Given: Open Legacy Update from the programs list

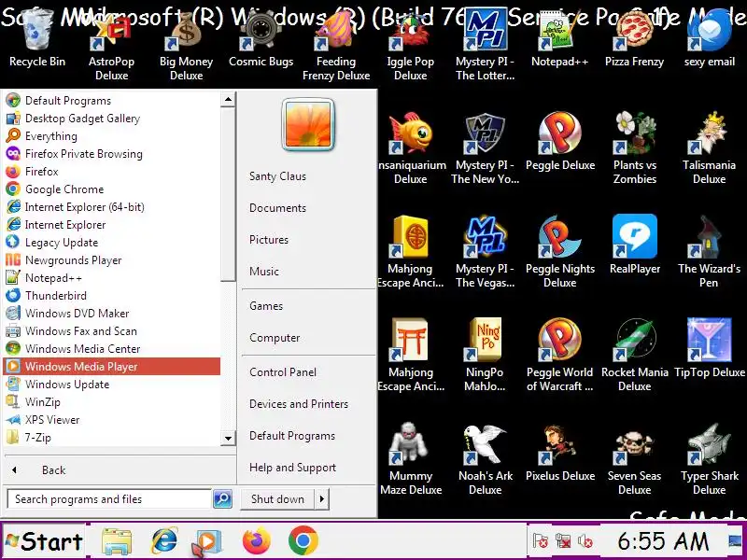Looking at the screenshot, I should pyautogui.click(x=112, y=242).
